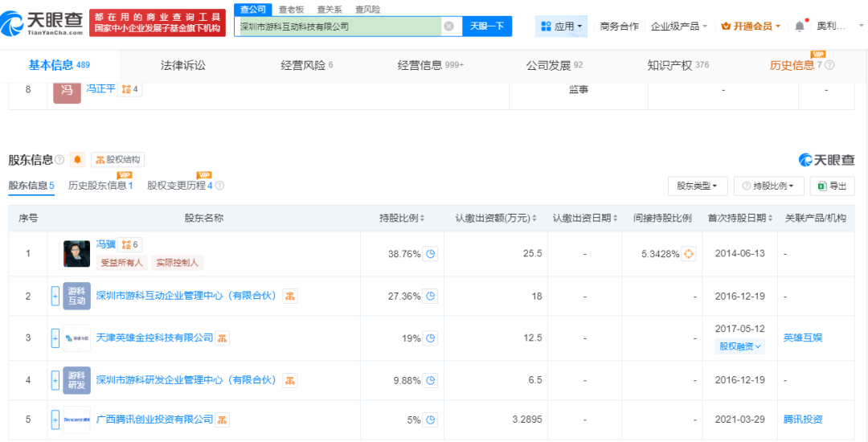Open equity structure icon beside 天津英雄金控科技有限公司
The width and height of the screenshot is (868, 442).
tap(223, 338)
